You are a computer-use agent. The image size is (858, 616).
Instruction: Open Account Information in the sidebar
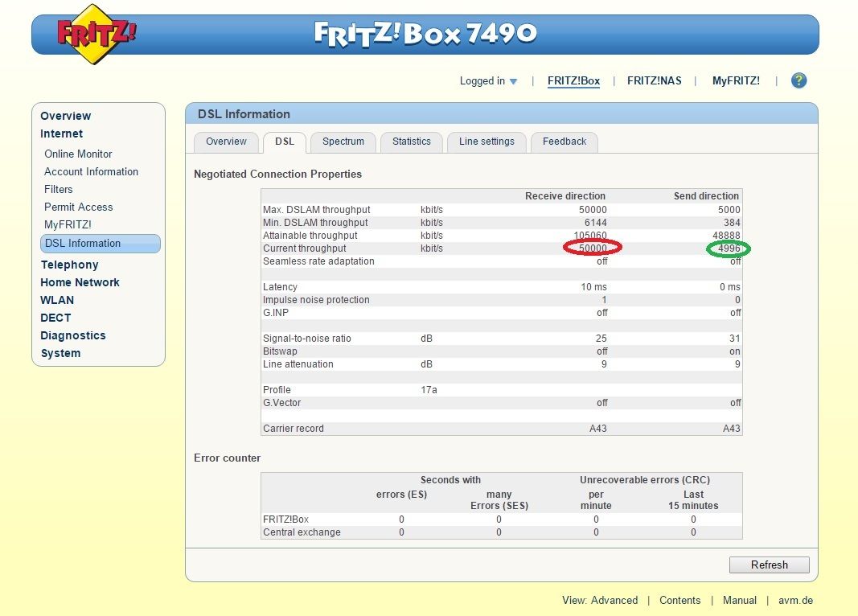(91, 171)
